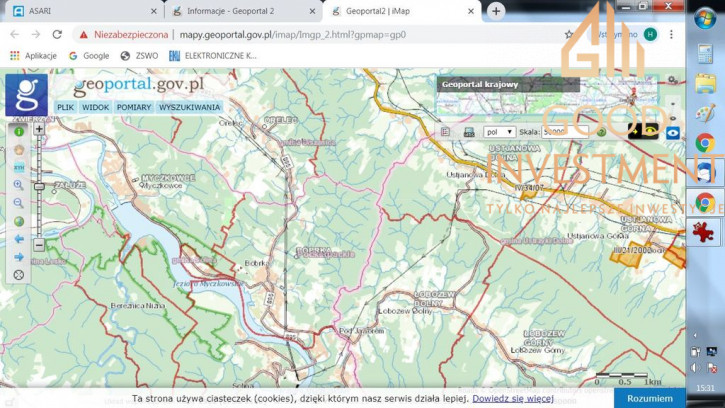Switch to Informacje - Geoportal 2 tab
Screen dimensions: 725x408
pos(243,11)
